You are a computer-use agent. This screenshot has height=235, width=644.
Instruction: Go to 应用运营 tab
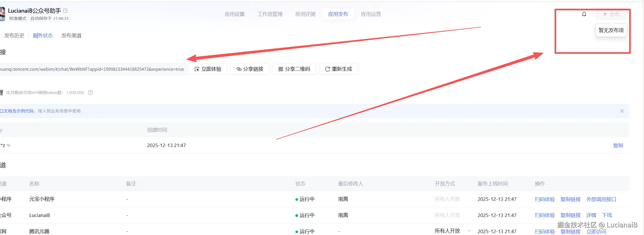371,14
